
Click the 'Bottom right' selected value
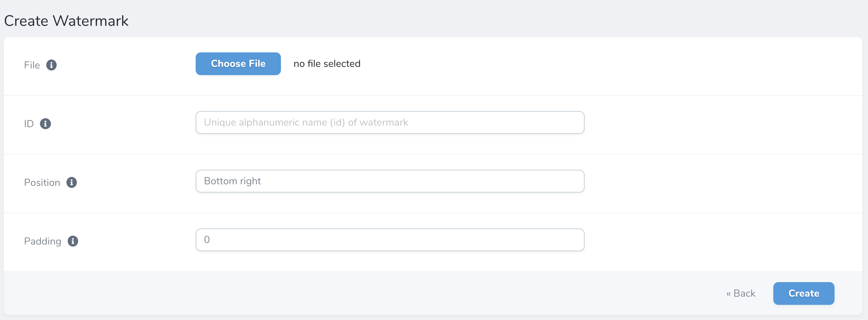(233, 181)
